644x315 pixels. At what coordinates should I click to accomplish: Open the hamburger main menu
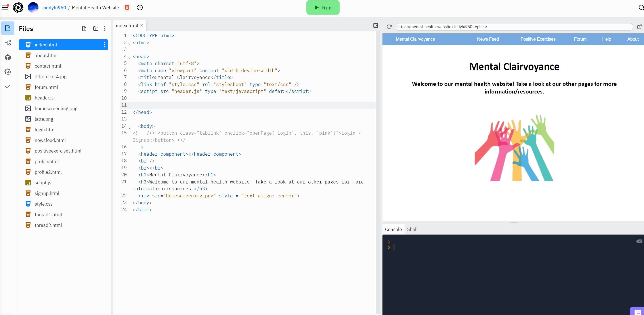pyautogui.click(x=5, y=7)
